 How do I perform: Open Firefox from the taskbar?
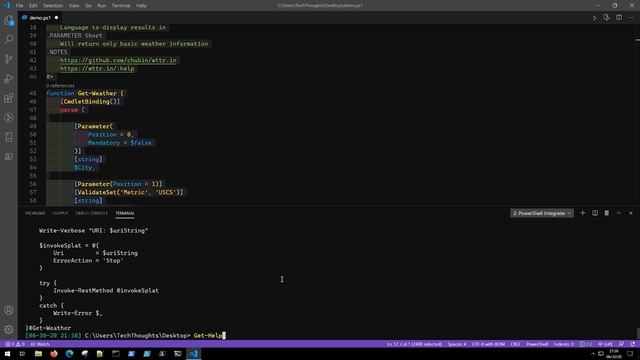tap(54, 354)
